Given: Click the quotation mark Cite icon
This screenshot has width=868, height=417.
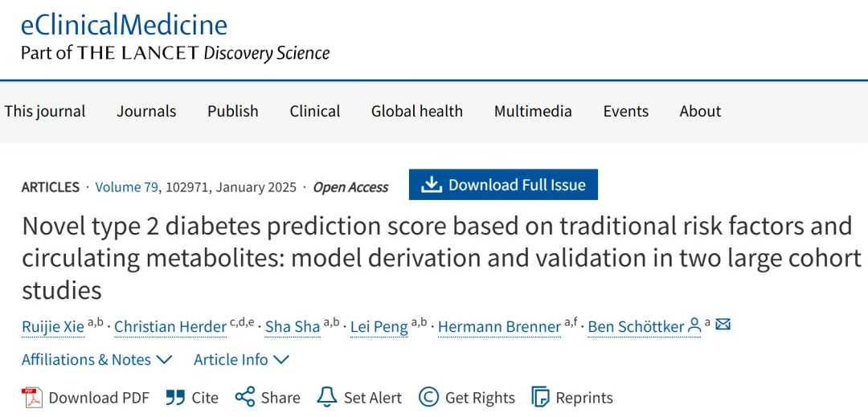Looking at the screenshot, I should click(x=175, y=398).
